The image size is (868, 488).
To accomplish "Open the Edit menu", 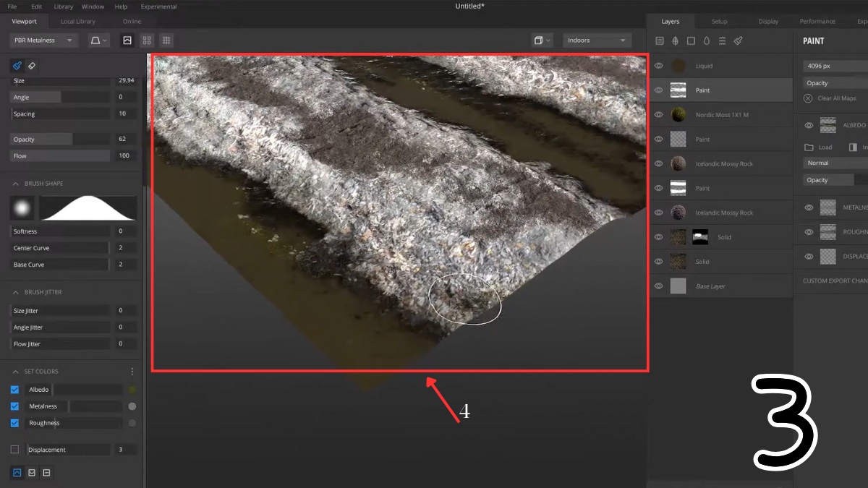I will coord(36,7).
